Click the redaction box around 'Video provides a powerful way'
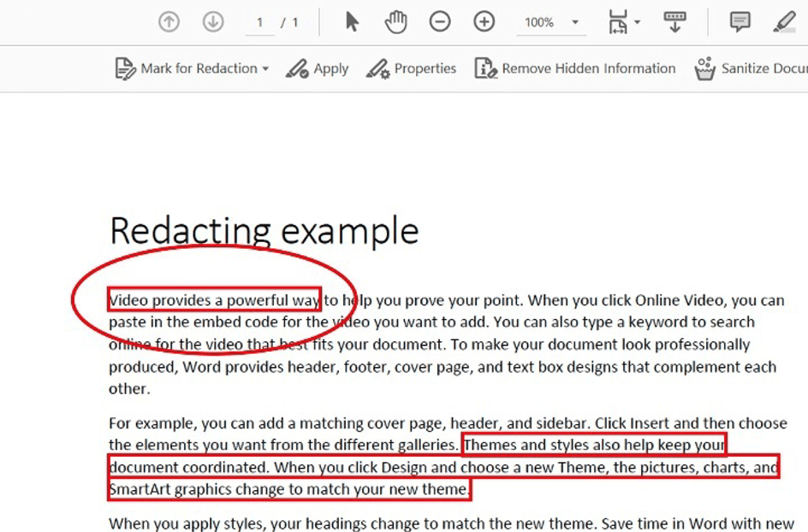This screenshot has width=808, height=532. click(214, 300)
